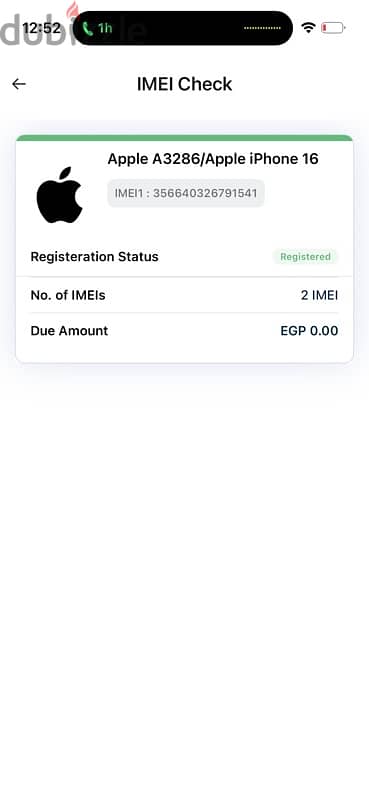Tap the 12:52 clock in status bar
This screenshot has height=800, width=369.
pyautogui.click(x=41, y=28)
